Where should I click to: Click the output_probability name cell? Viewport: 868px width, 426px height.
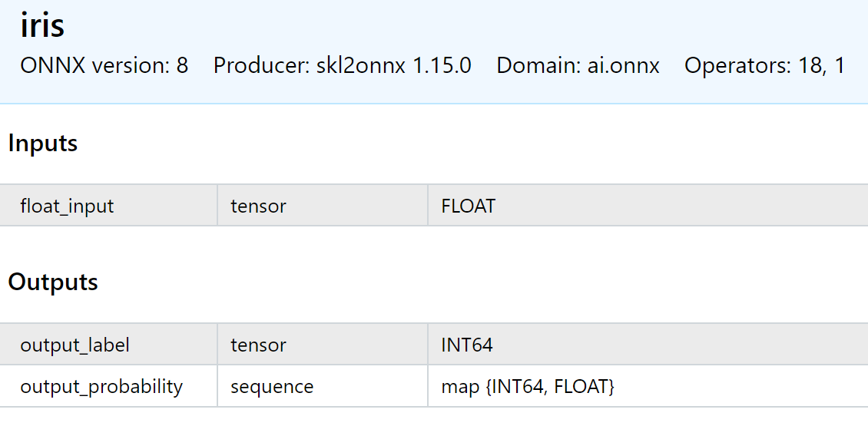(108, 386)
